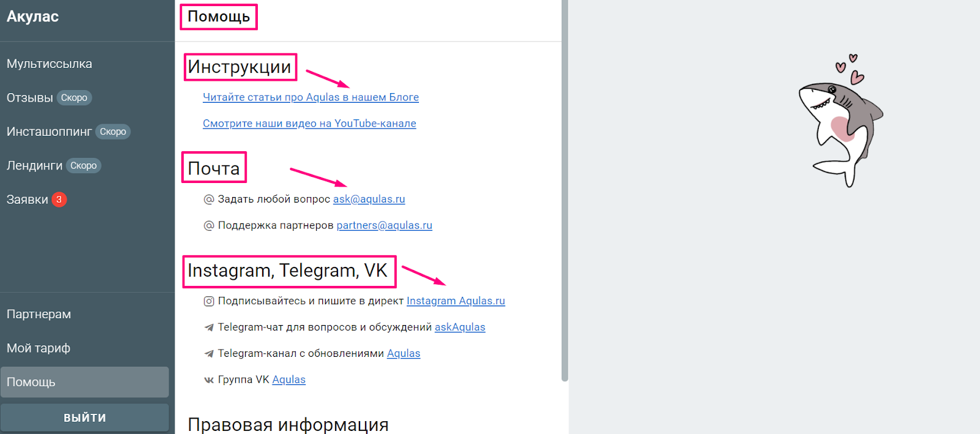Open the Aqulas VK group link
This screenshot has height=434, width=980.
(288, 380)
